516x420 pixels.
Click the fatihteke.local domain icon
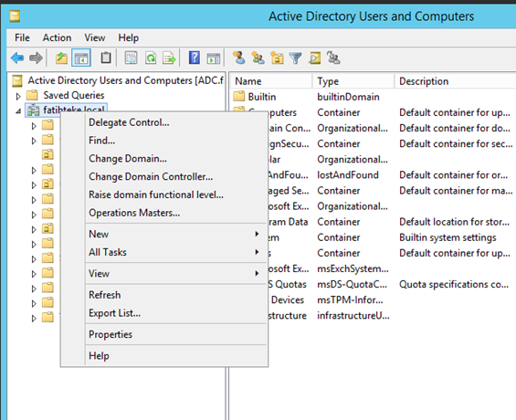tap(33, 110)
